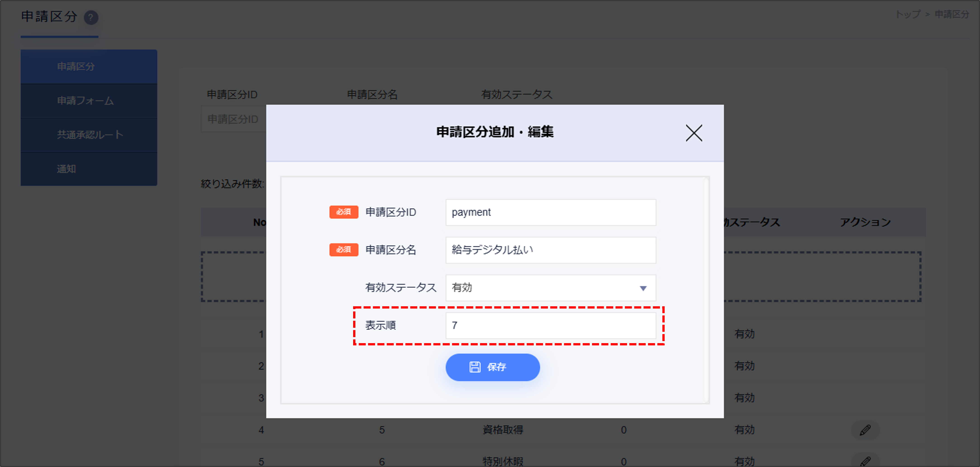The height and width of the screenshot is (467, 980).
Task: Click edit pencil icon for 資格取得 row
Action: click(865, 430)
